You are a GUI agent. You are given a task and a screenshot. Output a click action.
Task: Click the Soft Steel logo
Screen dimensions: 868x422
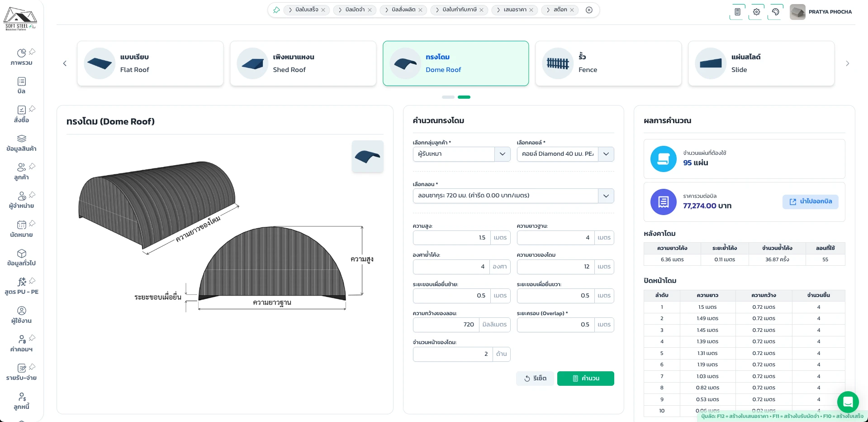20,19
